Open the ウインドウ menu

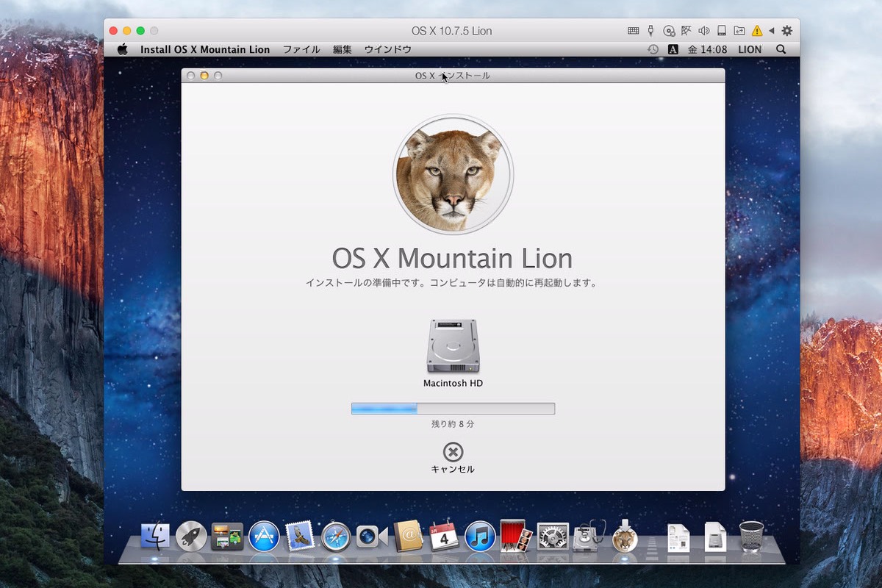pos(388,49)
